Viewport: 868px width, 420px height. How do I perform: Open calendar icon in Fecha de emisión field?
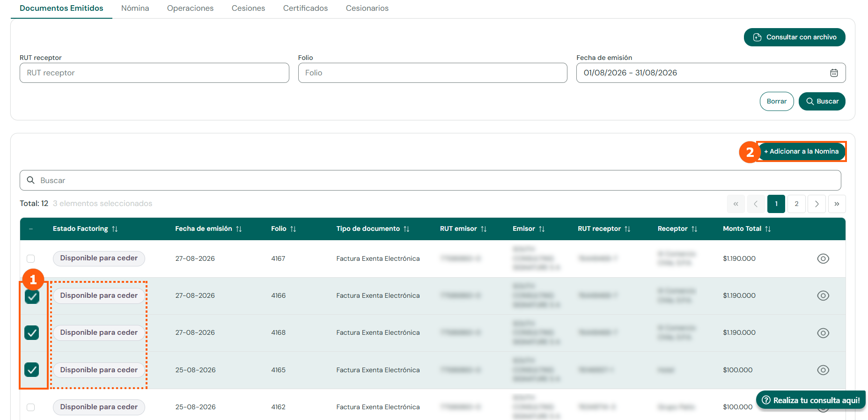(x=834, y=73)
